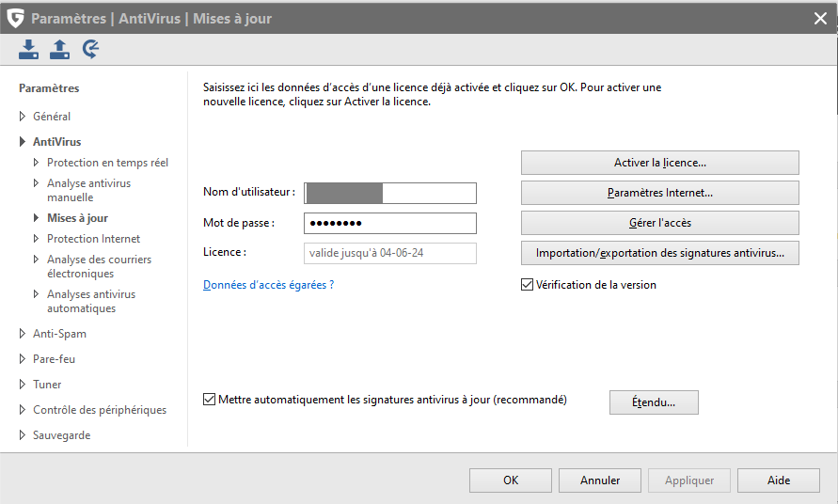The width and height of the screenshot is (838, 504).
Task: Expand Protection en temps réel arrow
Action: point(36,162)
